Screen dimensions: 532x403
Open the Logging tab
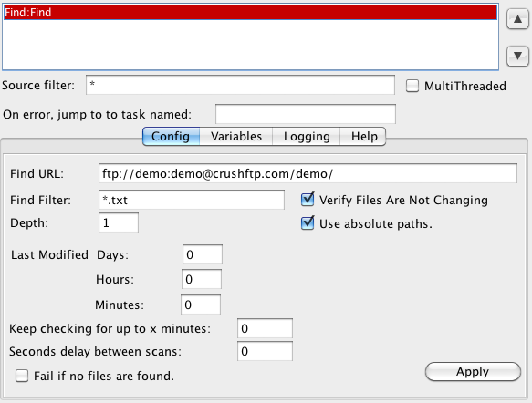pyautogui.click(x=307, y=137)
